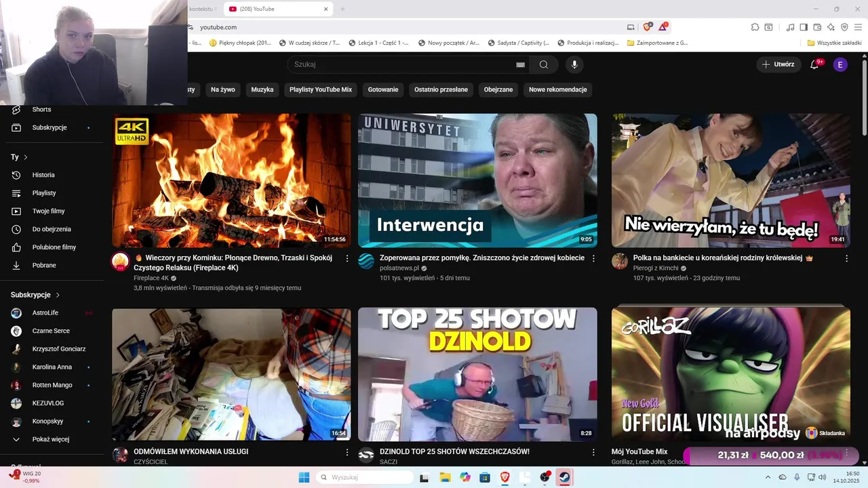Viewport: 868px width, 488px height.
Task: Select the Muzyka filter chip
Action: click(x=262, y=89)
